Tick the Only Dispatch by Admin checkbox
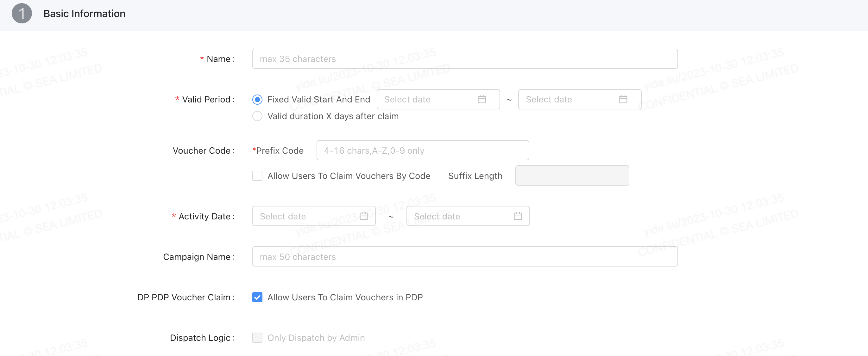Screen dimensions: 868x356 coord(257,337)
